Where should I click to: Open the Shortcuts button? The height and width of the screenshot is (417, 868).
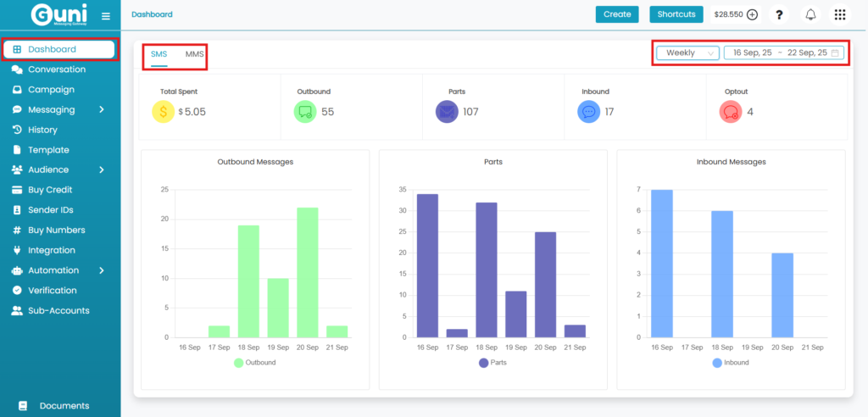pos(676,14)
